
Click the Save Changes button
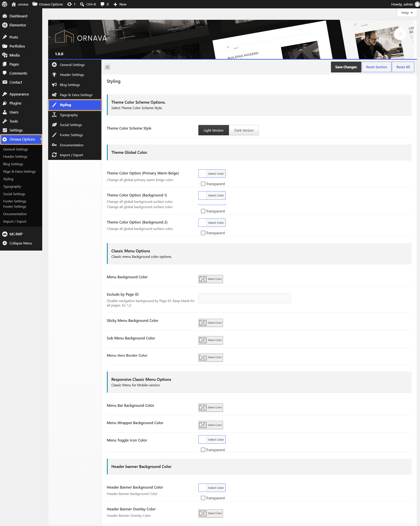point(346,67)
